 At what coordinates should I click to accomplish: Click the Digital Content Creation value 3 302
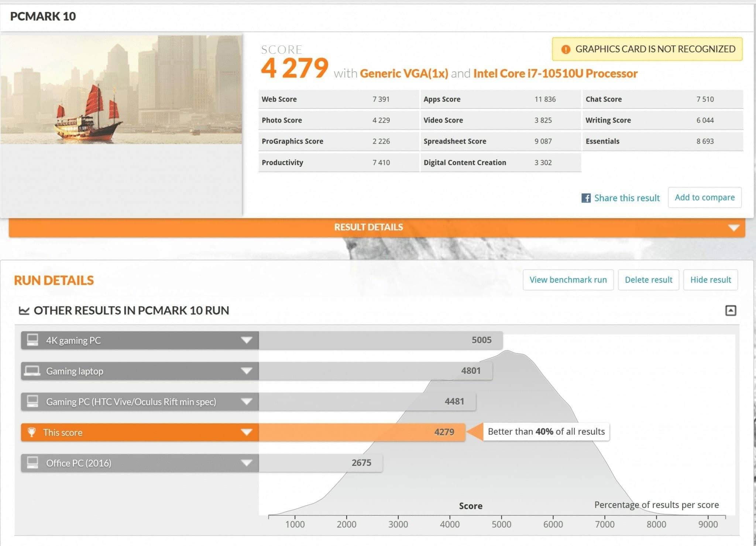click(543, 163)
